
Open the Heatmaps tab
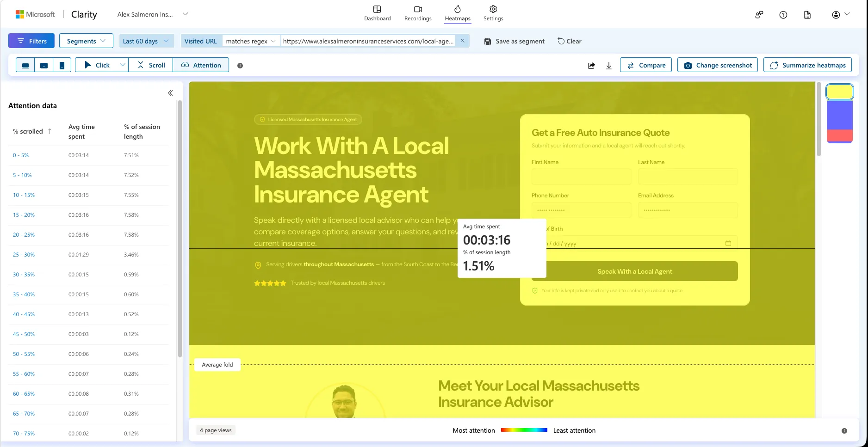pyautogui.click(x=458, y=13)
